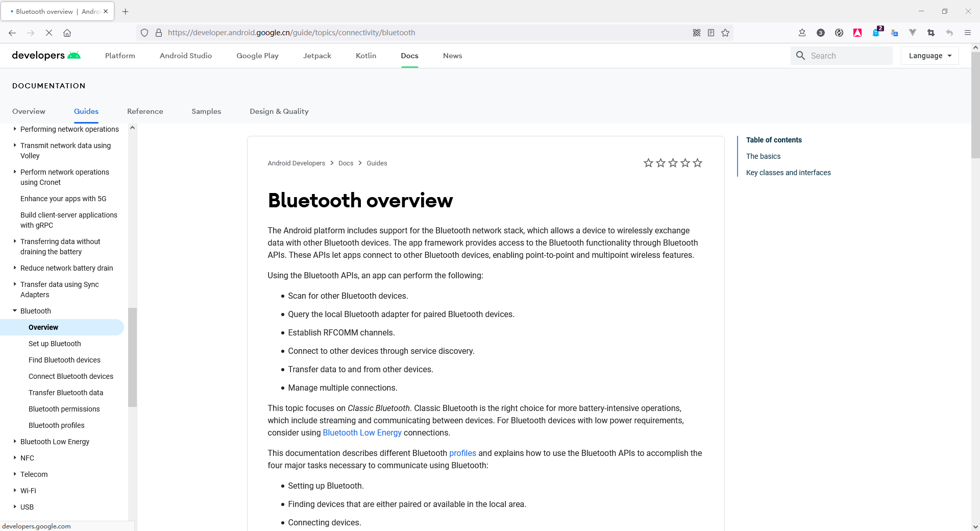Open Enhance your apps with 5G page
Image resolution: width=980 pixels, height=531 pixels.
click(63, 199)
